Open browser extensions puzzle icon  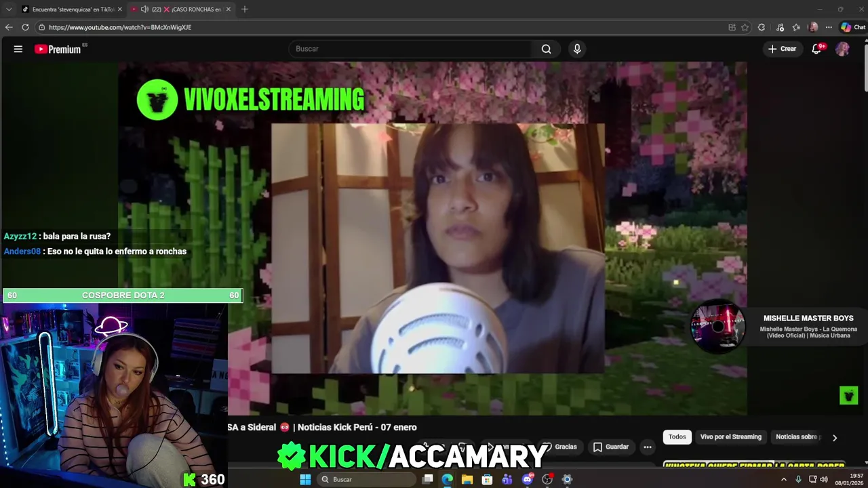point(762,27)
